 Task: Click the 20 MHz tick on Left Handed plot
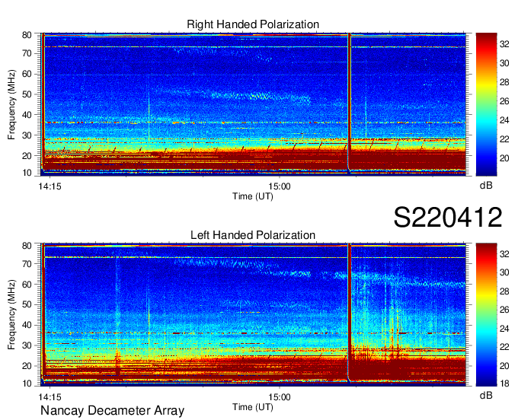pos(27,366)
